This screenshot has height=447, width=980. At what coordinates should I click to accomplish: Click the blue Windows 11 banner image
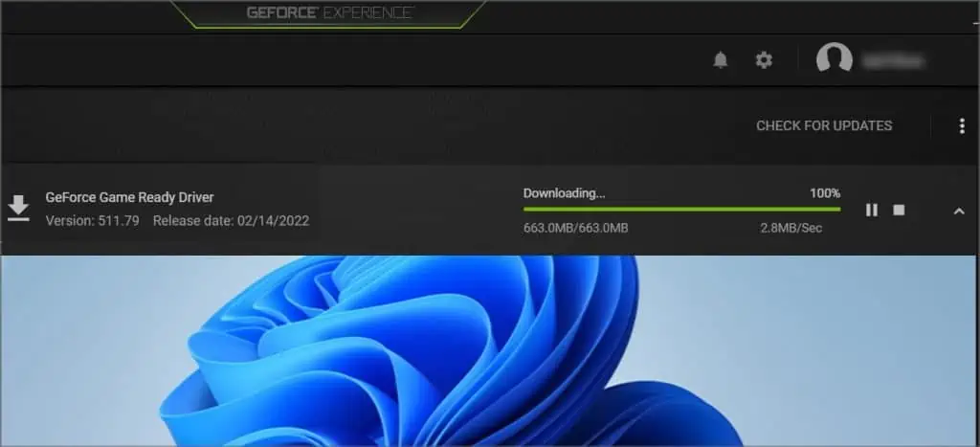click(x=490, y=350)
